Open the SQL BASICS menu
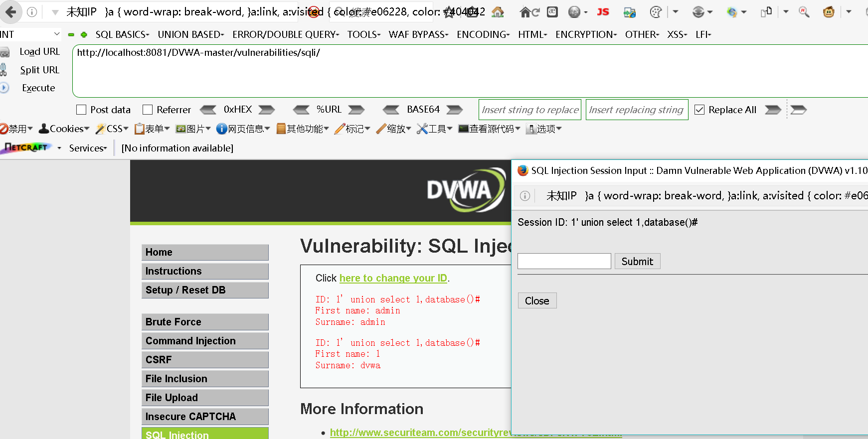 (122, 34)
